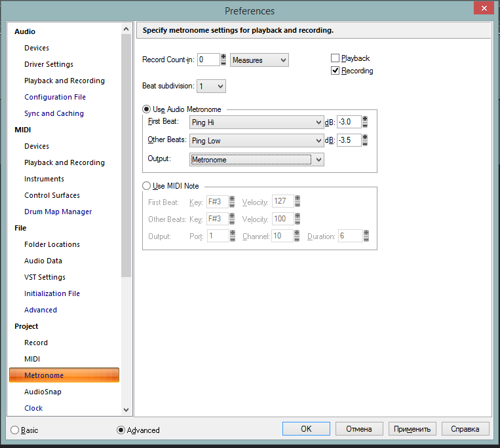
Task: Click the Record Count-in number field
Action: (208, 60)
